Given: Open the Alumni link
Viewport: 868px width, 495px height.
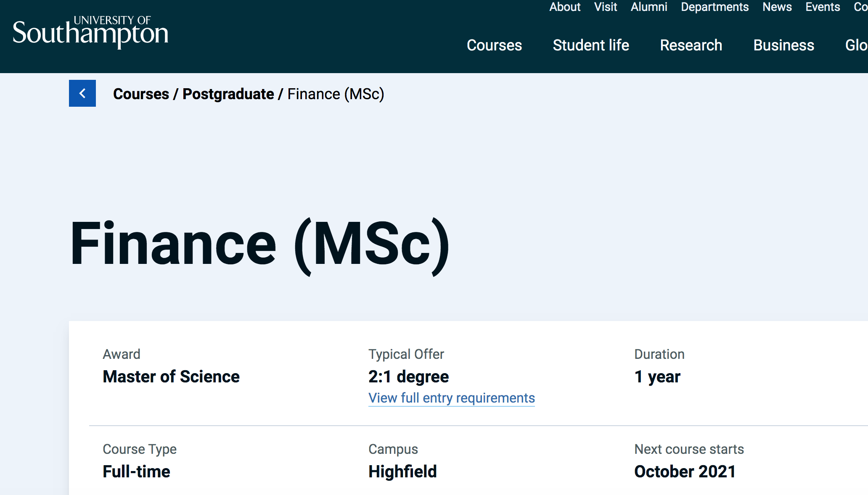Looking at the screenshot, I should tap(649, 7).
